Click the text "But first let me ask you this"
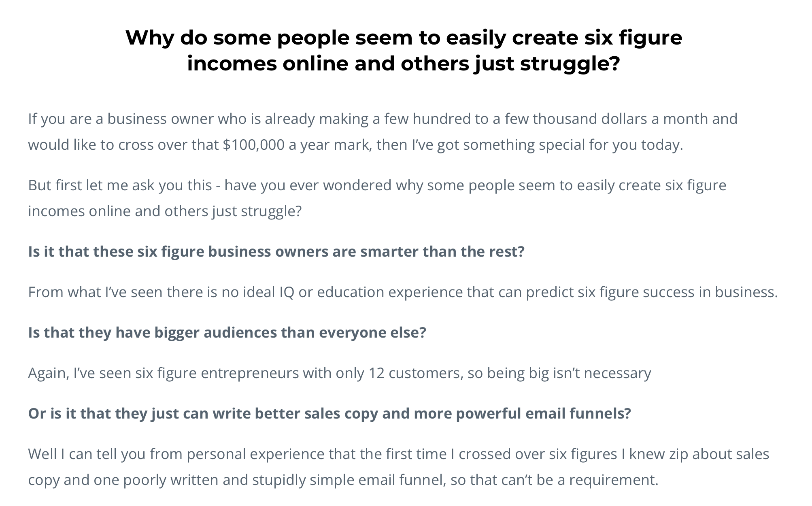Image resolution: width=812 pixels, height=506 pixels. pos(120,185)
